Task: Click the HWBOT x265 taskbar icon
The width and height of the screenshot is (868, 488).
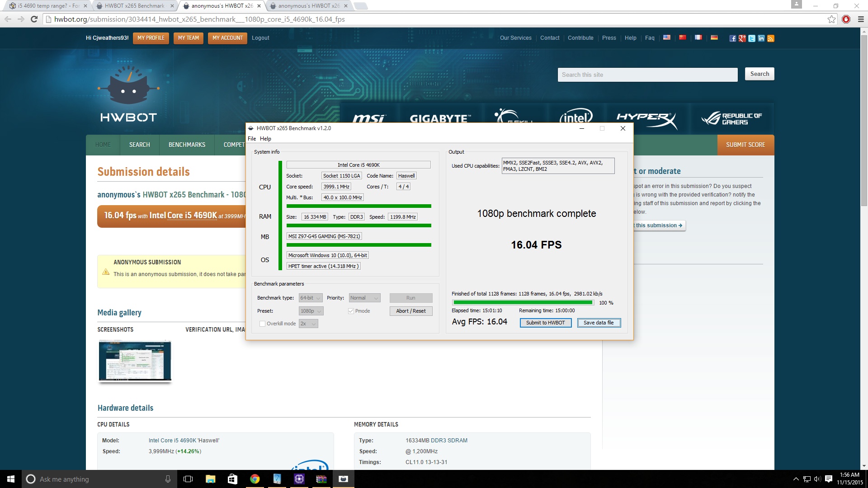Action: click(x=343, y=479)
